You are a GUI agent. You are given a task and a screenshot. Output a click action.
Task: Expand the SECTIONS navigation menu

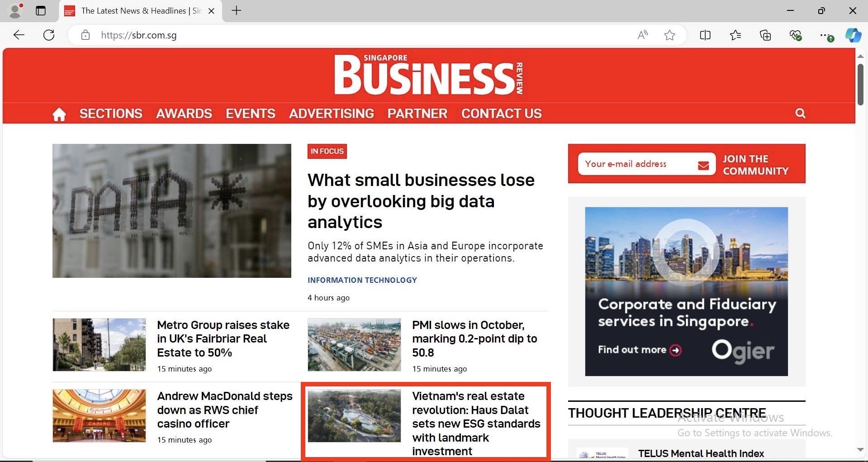point(111,114)
